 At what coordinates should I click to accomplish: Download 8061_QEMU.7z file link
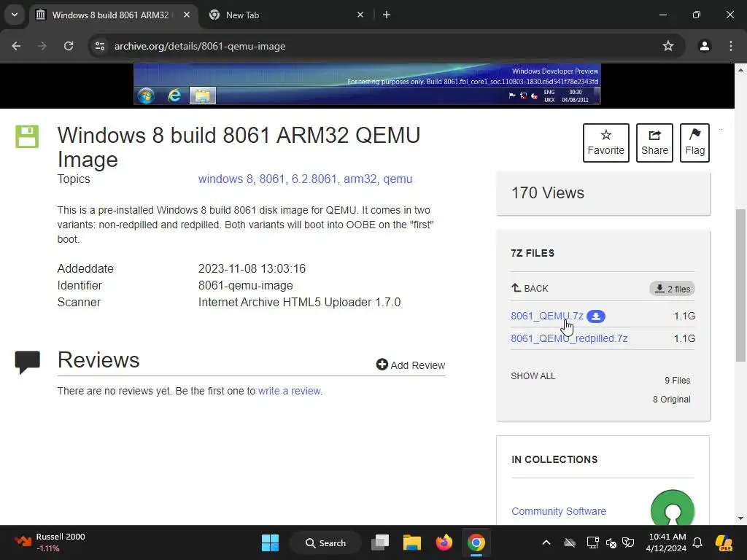pos(547,316)
